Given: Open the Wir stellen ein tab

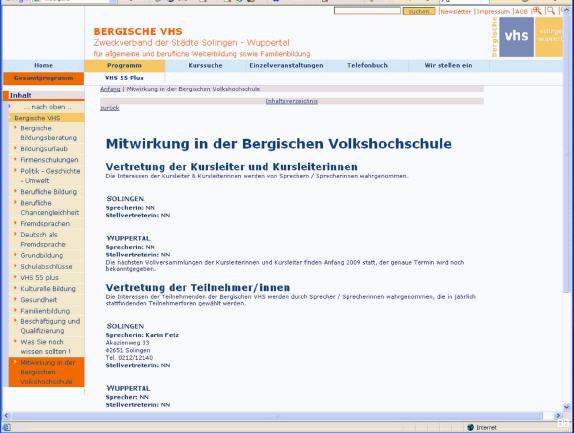Looking at the screenshot, I should (x=448, y=66).
